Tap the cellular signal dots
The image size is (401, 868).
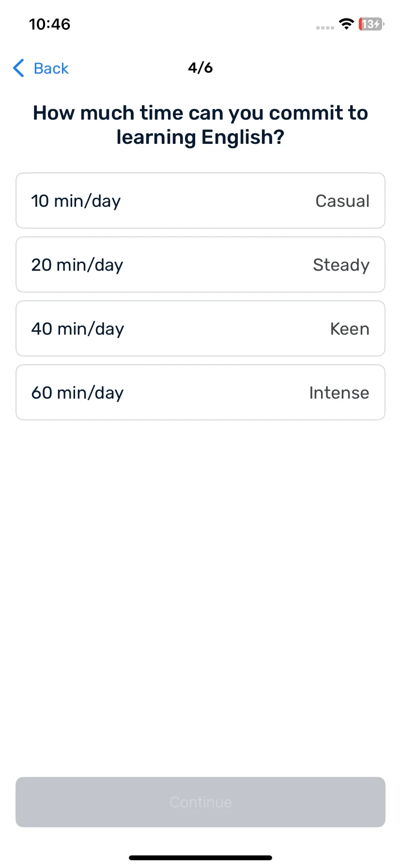[x=325, y=28]
